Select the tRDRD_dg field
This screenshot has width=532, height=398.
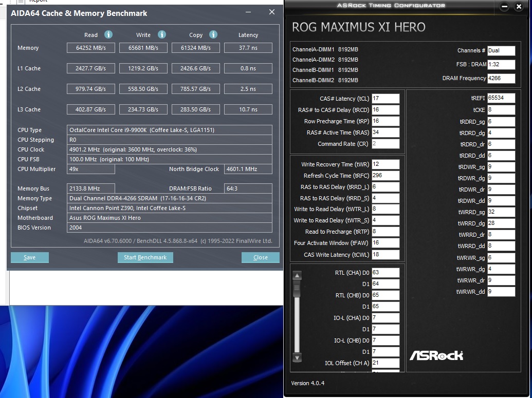[501, 133]
